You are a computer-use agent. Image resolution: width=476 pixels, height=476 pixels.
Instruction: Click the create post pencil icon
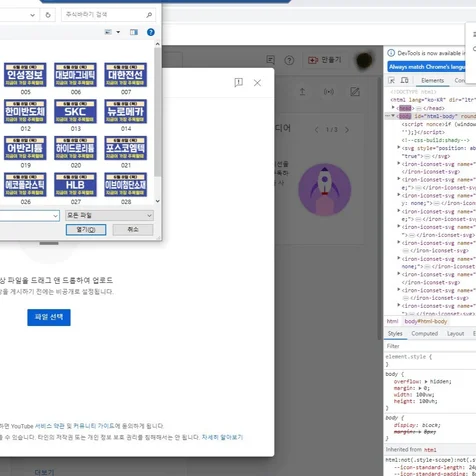pos(355,92)
